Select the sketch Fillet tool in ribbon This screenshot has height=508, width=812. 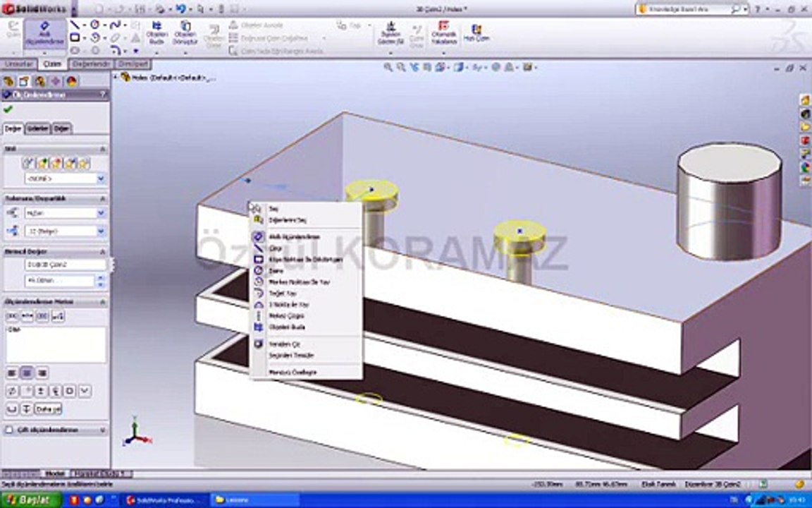[115, 50]
